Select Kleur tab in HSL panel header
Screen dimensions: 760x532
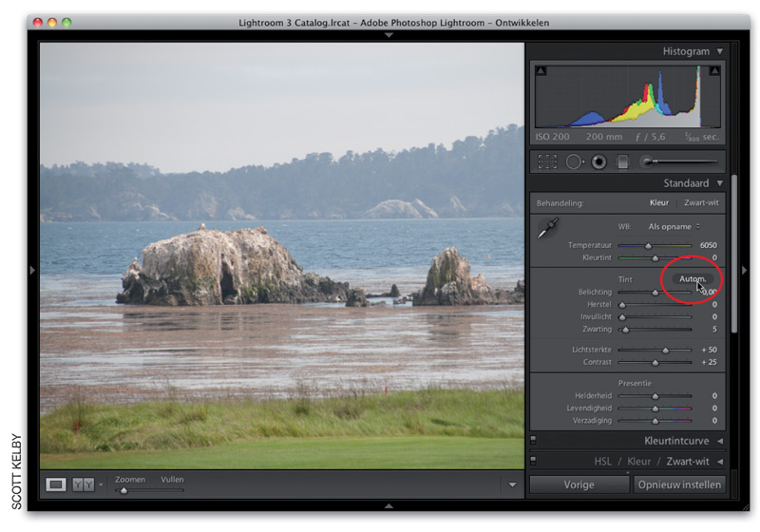[x=638, y=462]
